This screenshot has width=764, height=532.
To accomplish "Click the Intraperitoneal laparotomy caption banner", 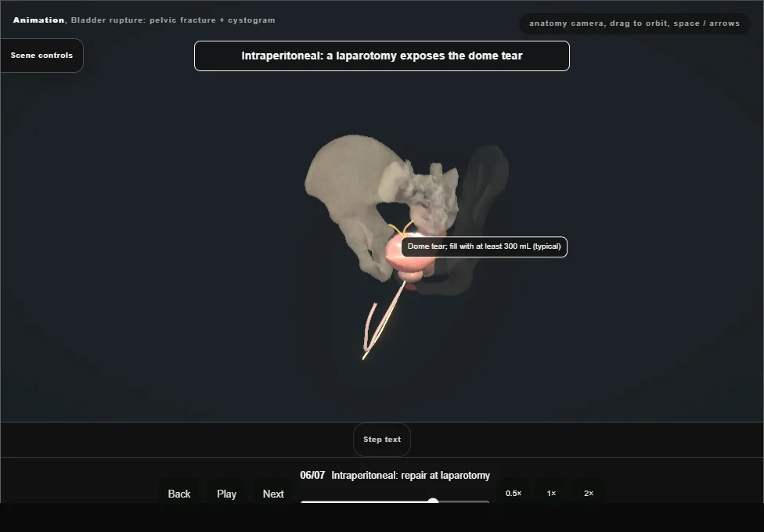I will tap(382, 56).
